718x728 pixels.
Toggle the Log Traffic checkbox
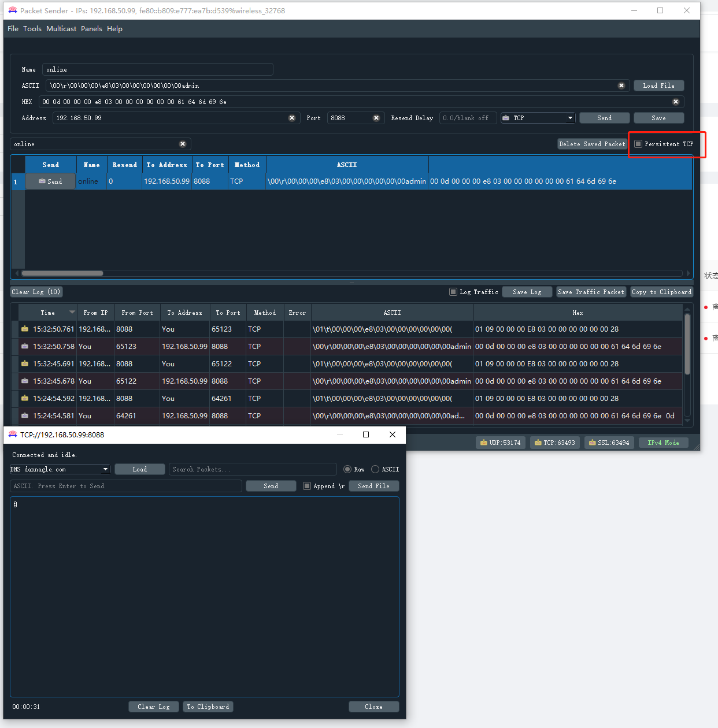tap(453, 292)
